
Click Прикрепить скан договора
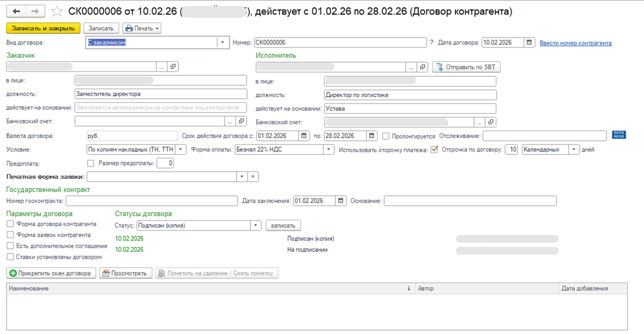click(51, 273)
